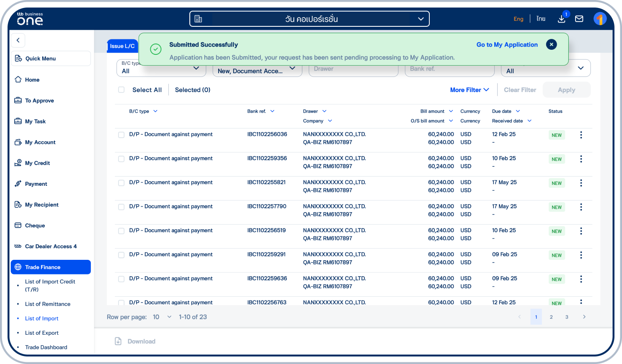
Task: Open three-dot menu for IBC1102255821 row
Action: [581, 183]
